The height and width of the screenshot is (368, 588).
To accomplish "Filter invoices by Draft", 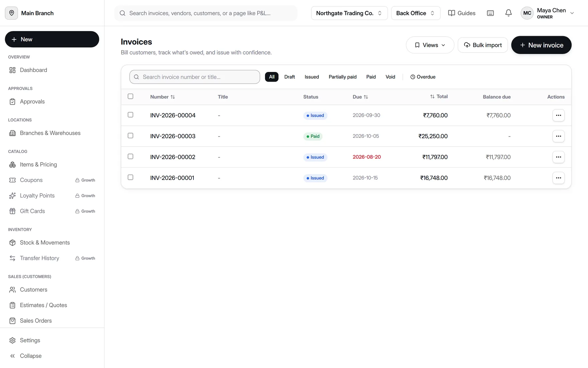I will click(289, 77).
